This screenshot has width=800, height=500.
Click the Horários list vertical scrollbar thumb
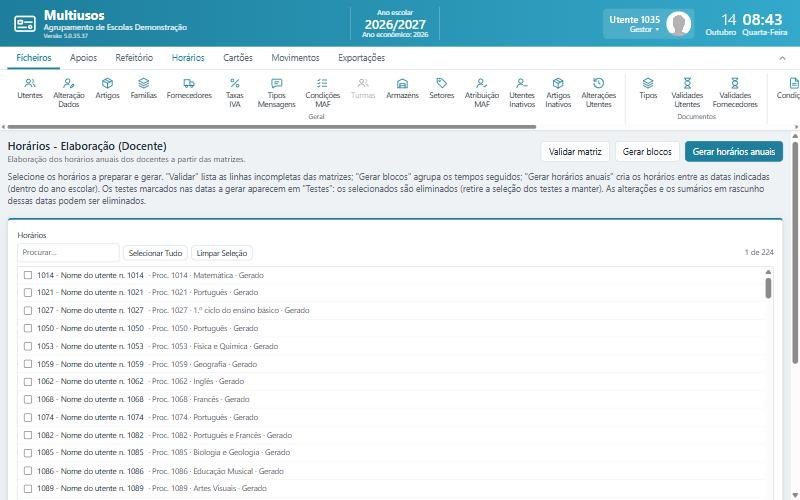point(768,288)
